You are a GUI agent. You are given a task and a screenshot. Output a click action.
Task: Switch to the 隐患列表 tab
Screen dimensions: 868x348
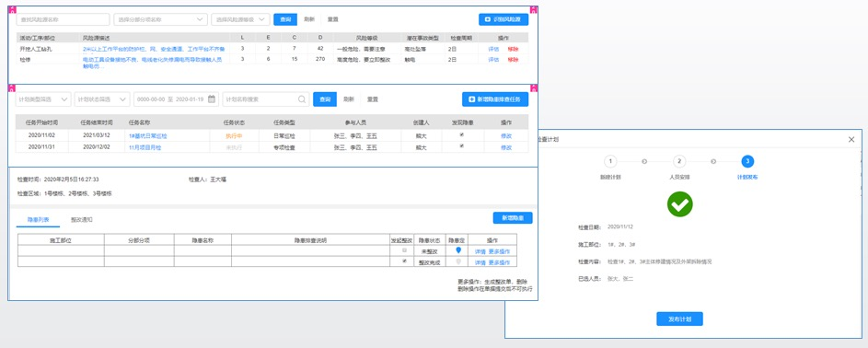(39, 220)
